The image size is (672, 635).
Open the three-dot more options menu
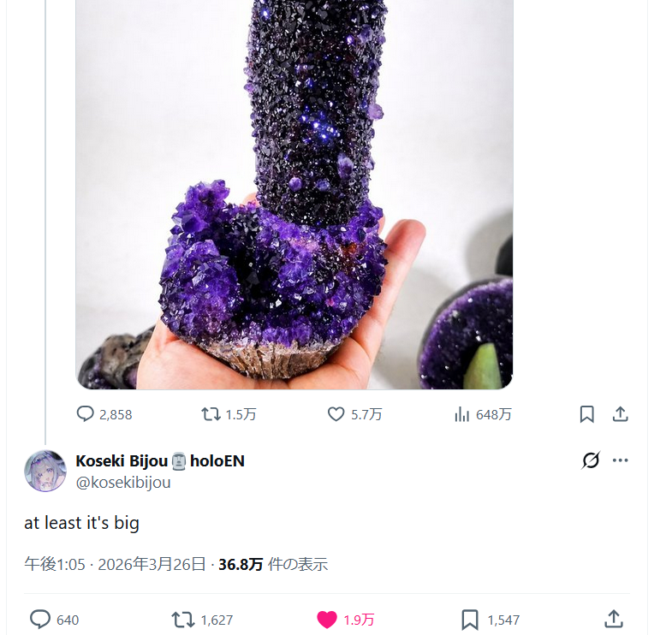(621, 461)
